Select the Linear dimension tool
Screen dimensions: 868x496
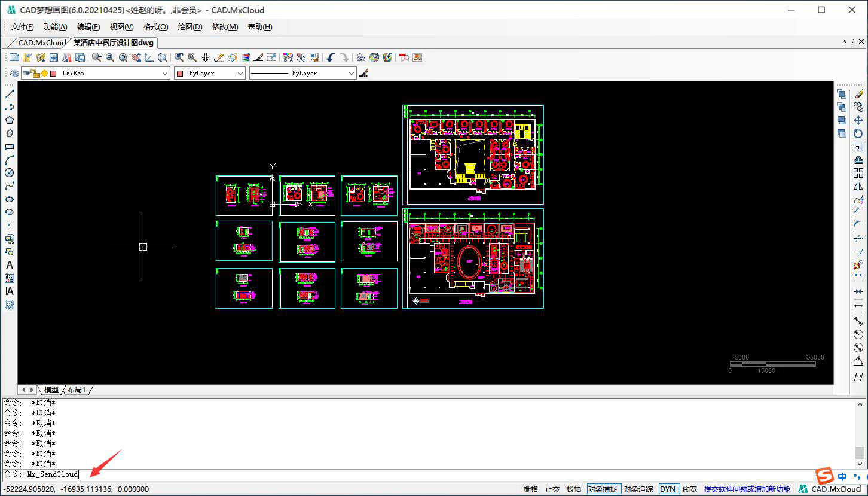click(858, 308)
